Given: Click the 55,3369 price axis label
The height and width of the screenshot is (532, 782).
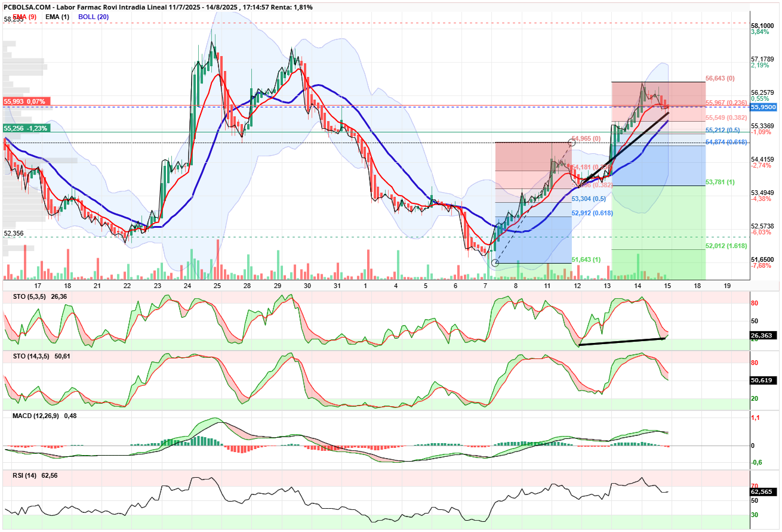Looking at the screenshot, I should (x=762, y=126).
